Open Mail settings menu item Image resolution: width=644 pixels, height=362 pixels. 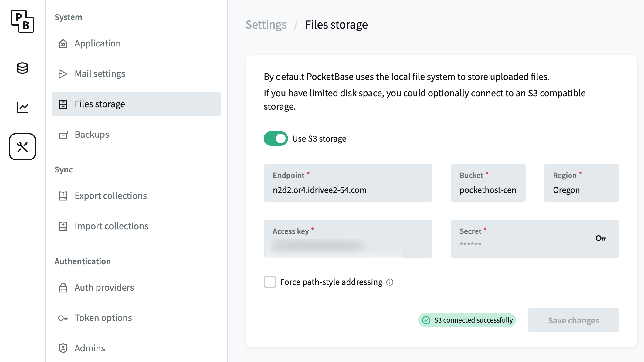(100, 74)
